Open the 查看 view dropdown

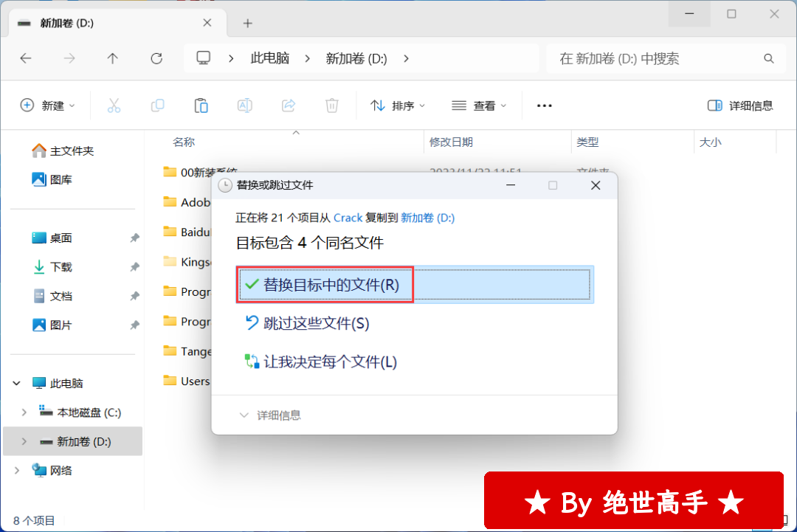(x=479, y=106)
